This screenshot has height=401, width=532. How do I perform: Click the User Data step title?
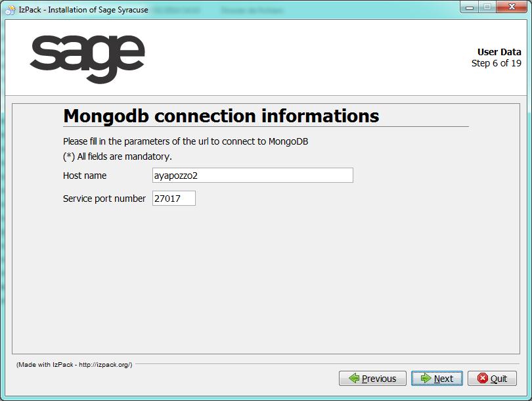[499, 52]
